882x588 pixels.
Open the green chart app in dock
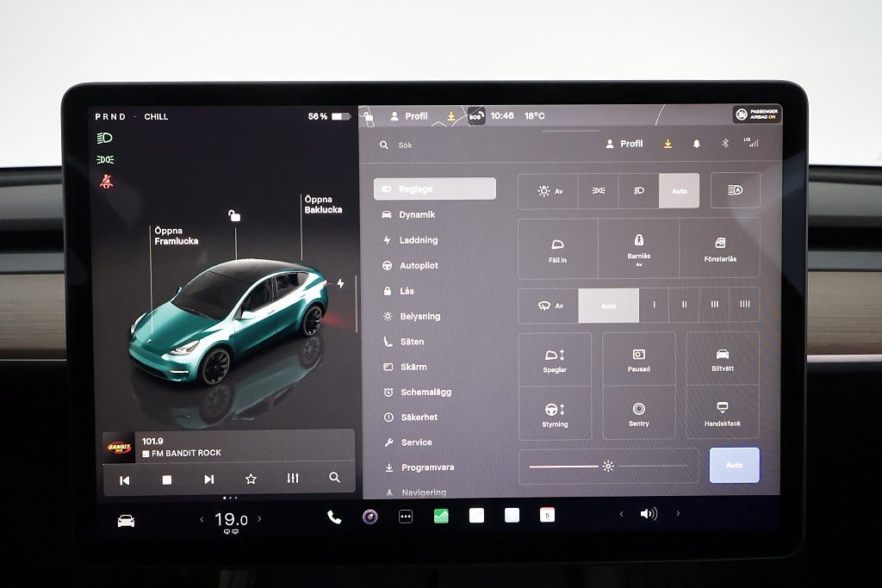441,516
